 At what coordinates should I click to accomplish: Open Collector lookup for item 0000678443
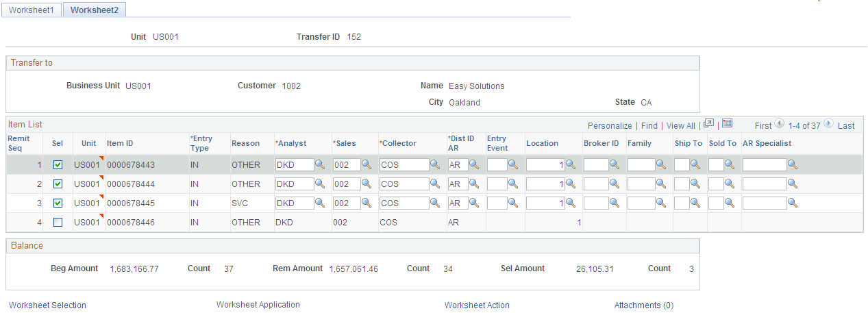click(435, 164)
